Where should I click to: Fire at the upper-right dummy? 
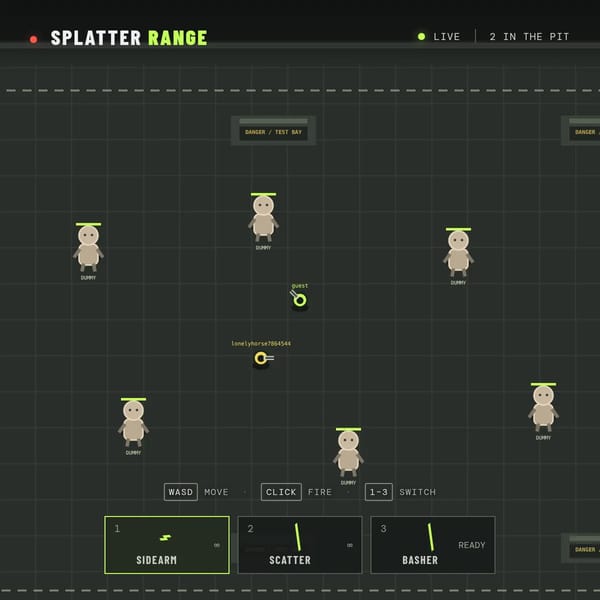pos(458,253)
